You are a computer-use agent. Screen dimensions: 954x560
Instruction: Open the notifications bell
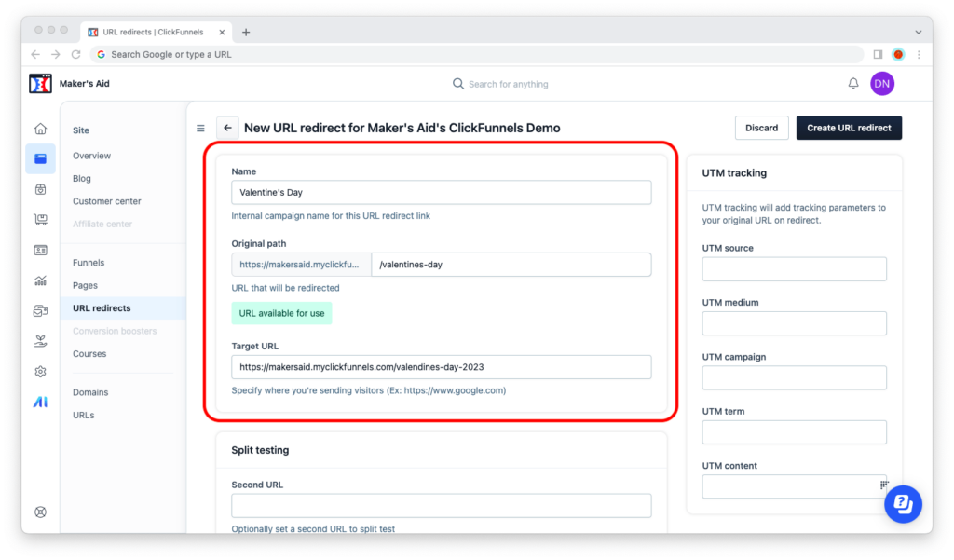(853, 83)
